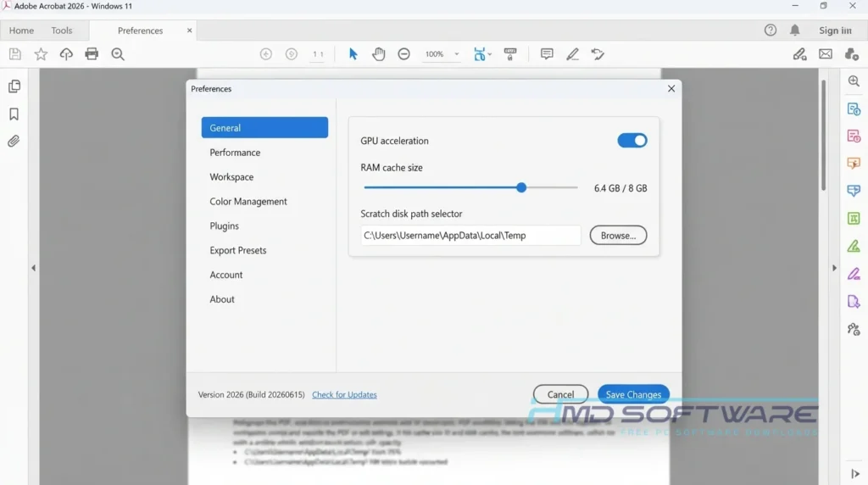Go to next page arrow icon

[292, 54]
